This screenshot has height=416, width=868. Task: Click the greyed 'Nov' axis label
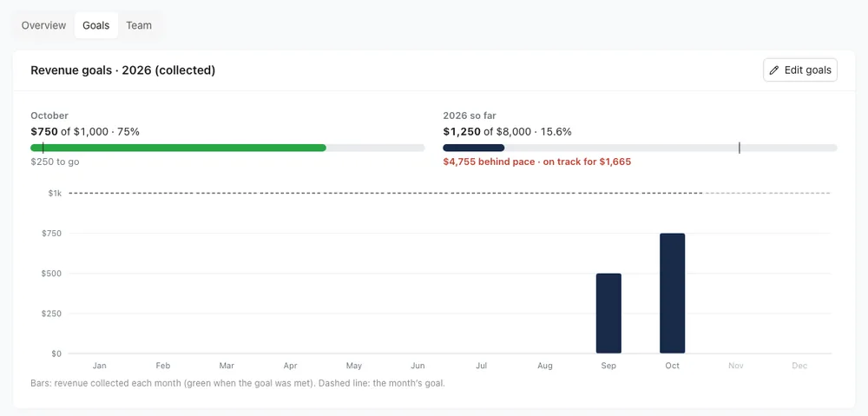736,366
